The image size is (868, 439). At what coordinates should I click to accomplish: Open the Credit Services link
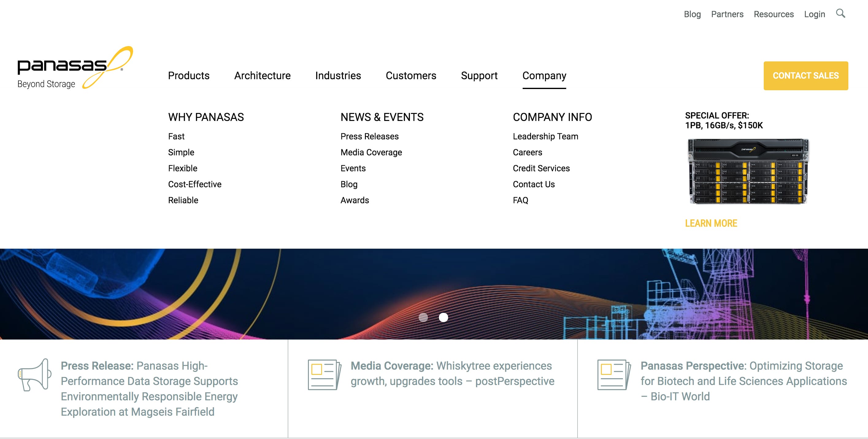point(541,168)
